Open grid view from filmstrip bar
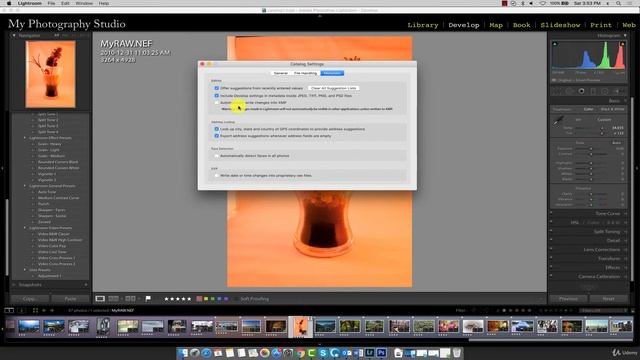Viewport: 640px width, 360px height. [36, 311]
